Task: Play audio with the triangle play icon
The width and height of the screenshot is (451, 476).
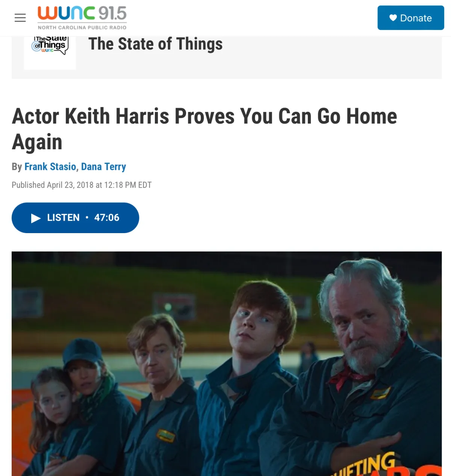Action: click(x=36, y=218)
